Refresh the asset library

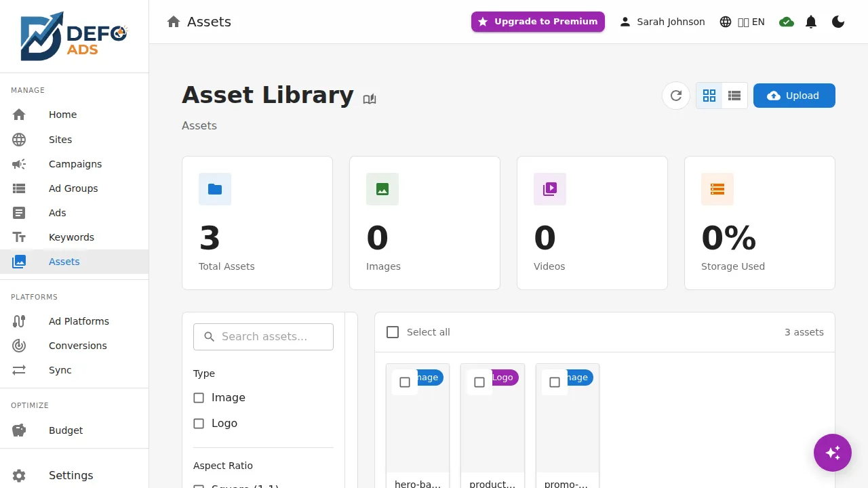click(x=676, y=96)
